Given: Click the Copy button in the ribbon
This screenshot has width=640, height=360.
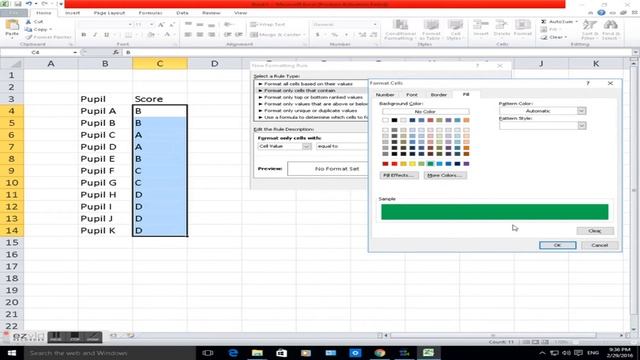Looking at the screenshot, I should click(38, 29).
